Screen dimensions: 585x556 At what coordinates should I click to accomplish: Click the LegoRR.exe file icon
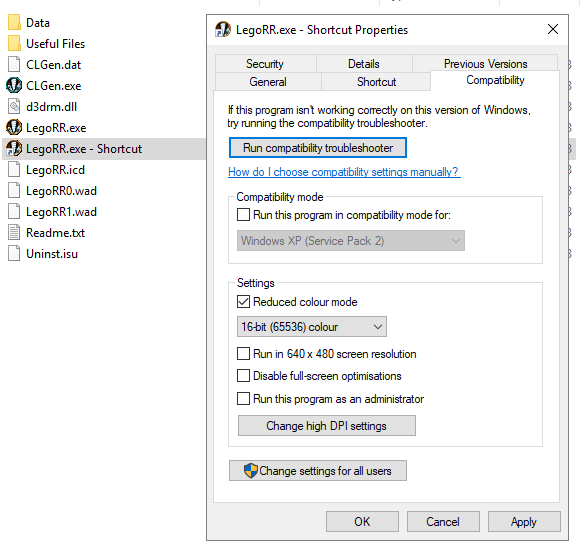click(14, 128)
